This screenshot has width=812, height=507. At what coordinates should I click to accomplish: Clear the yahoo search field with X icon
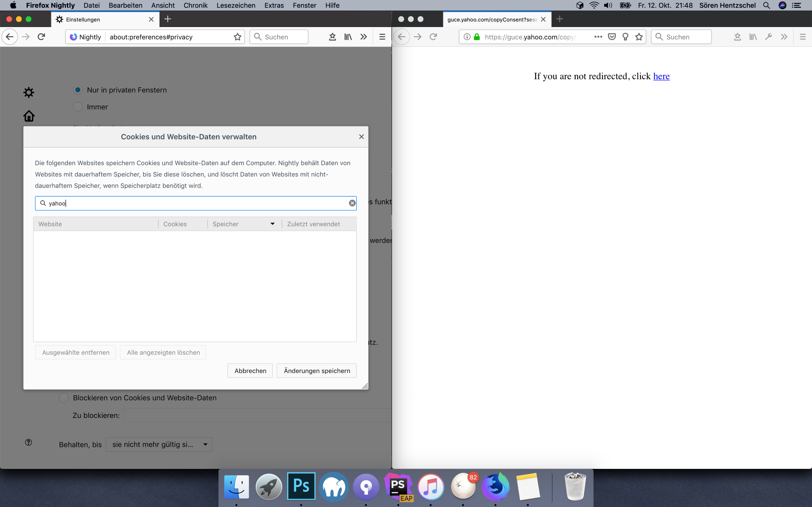click(352, 203)
